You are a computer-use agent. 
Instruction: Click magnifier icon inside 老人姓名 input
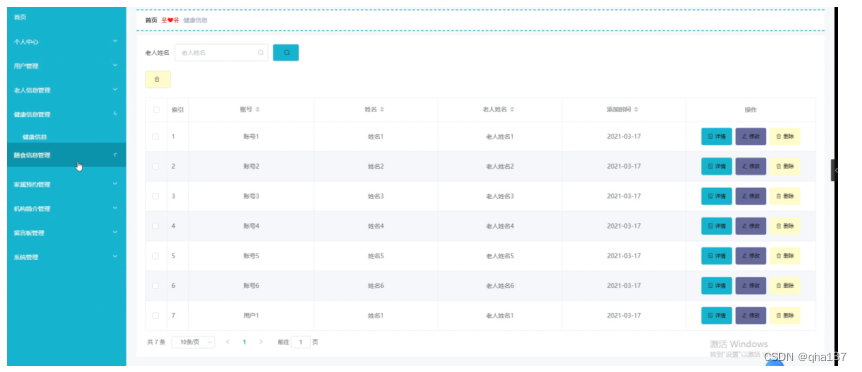point(261,53)
